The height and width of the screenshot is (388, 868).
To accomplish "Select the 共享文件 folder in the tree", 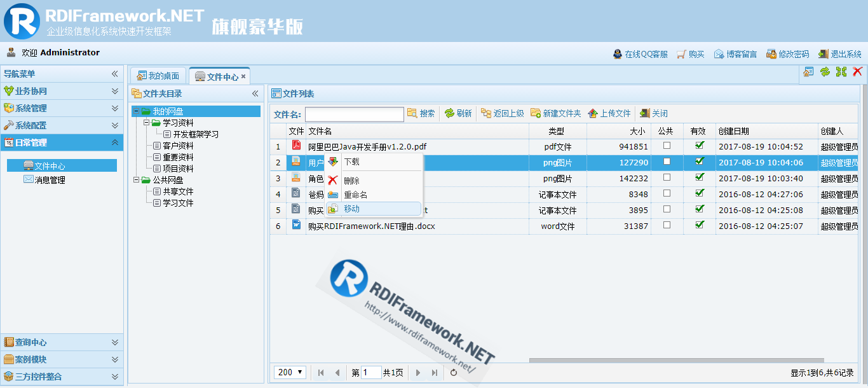I will (178, 191).
